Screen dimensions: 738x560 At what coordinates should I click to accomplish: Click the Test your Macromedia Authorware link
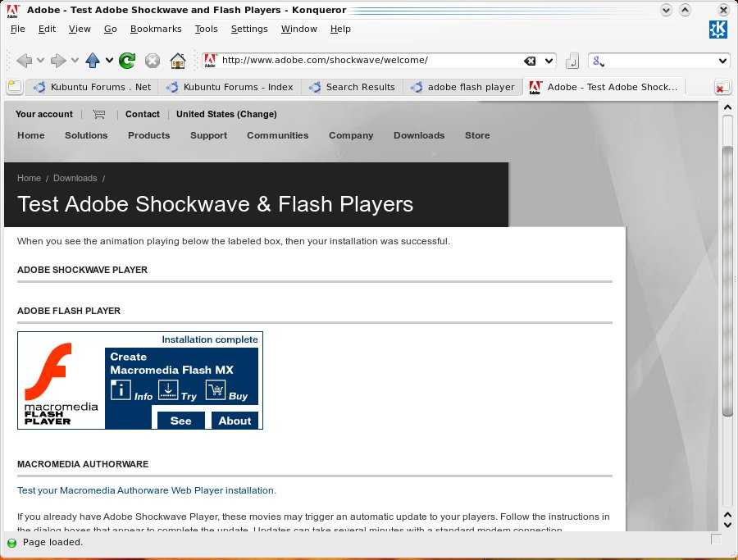[147, 490]
